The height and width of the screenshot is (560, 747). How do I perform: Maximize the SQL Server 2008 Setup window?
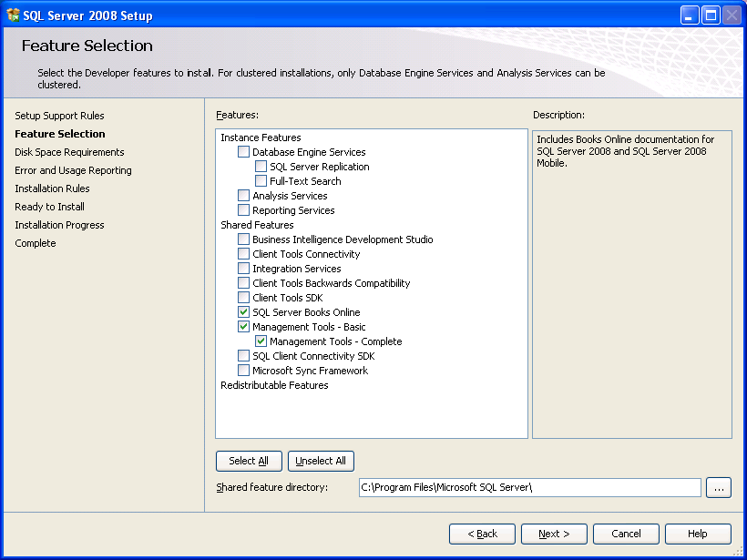711,15
